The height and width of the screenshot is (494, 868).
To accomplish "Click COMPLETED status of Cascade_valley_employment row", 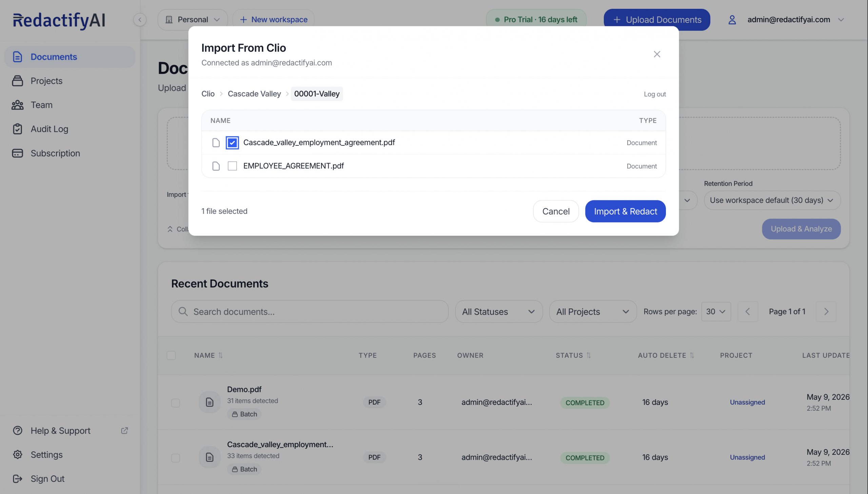I will 585,457.
